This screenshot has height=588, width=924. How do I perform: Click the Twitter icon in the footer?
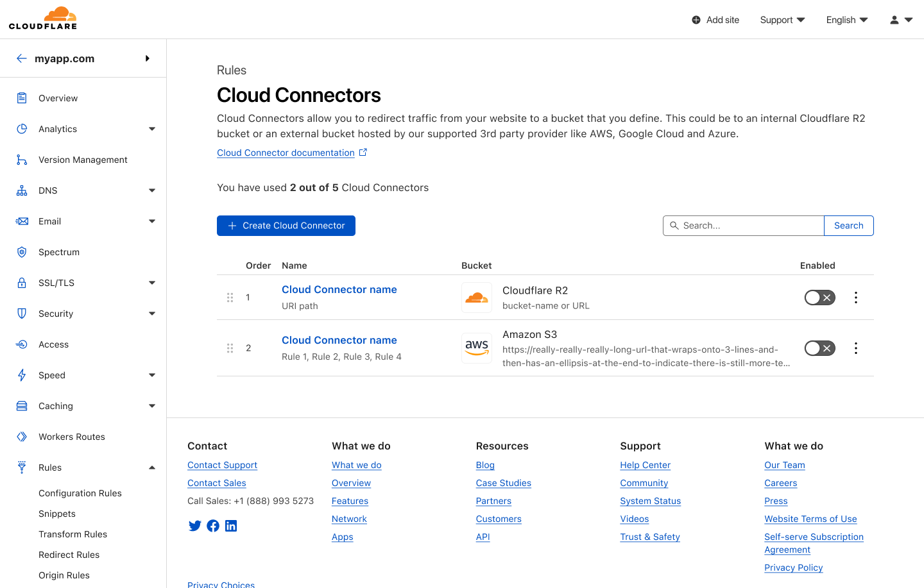pyautogui.click(x=195, y=526)
